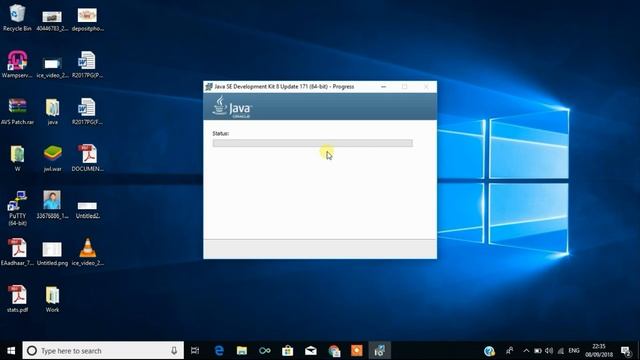Select the DOCUMEN... PDF file icon

(87, 158)
